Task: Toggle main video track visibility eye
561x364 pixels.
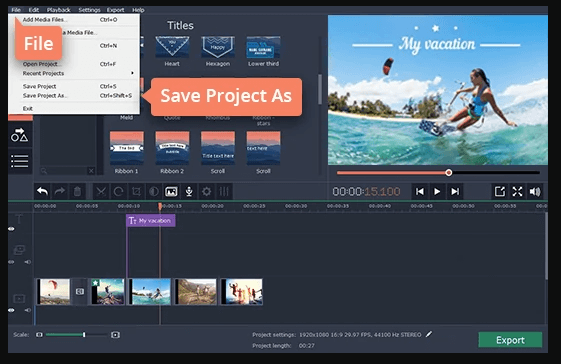Action: [x=11, y=310]
